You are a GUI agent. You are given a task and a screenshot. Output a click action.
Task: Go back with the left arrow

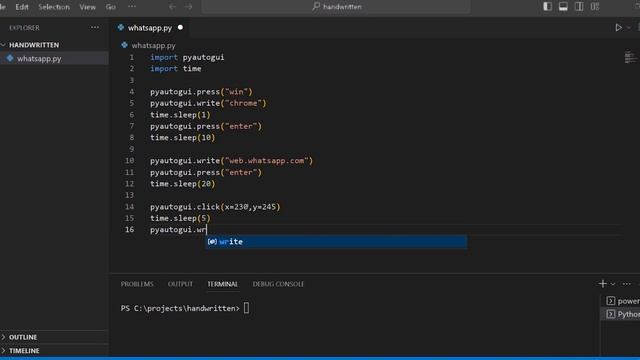172,7
